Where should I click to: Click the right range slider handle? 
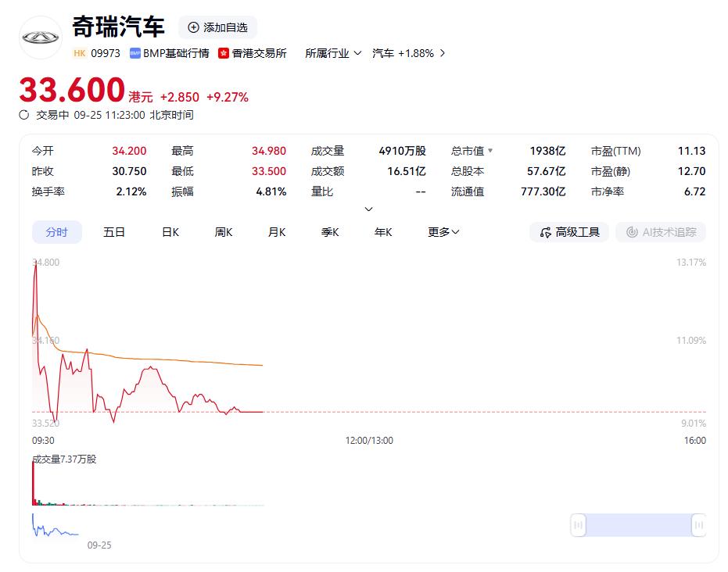pos(698,525)
